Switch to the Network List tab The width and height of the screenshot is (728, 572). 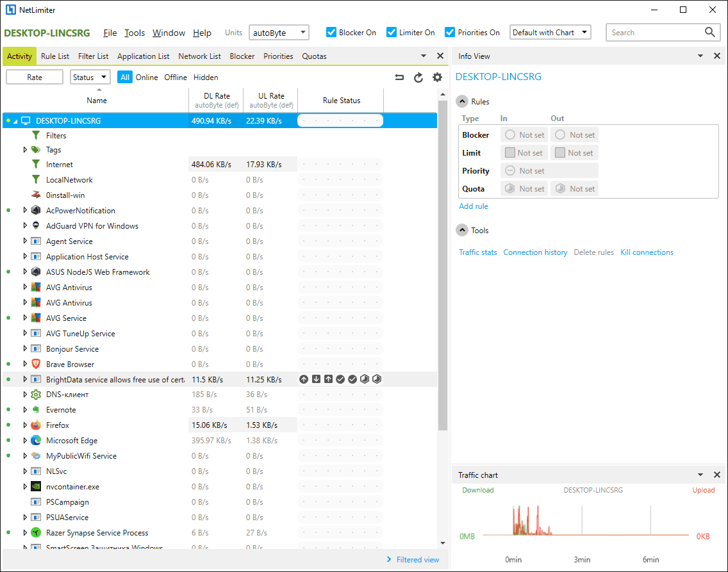coord(200,56)
